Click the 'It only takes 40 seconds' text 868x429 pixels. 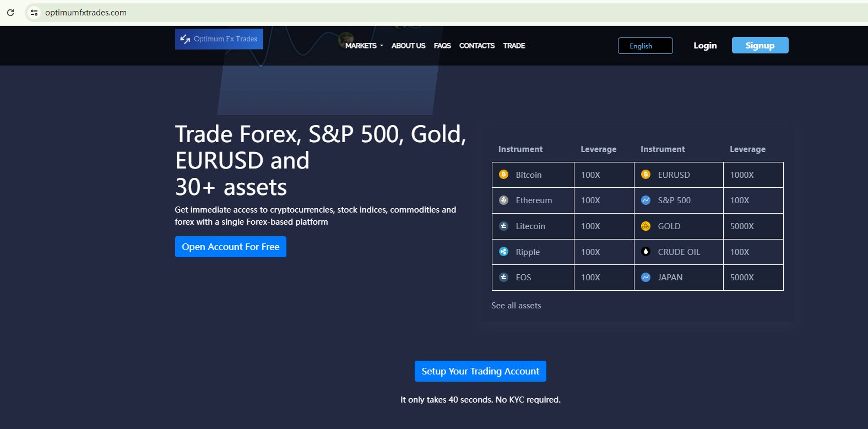[x=480, y=400]
